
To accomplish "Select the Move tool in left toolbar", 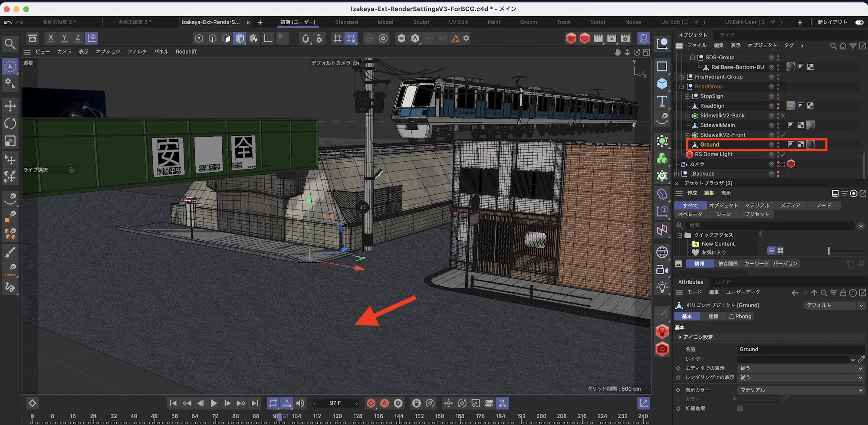I will pos(10,106).
